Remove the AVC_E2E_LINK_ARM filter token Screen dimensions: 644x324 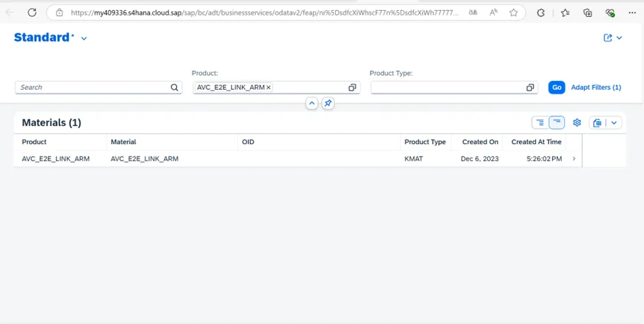click(x=269, y=88)
